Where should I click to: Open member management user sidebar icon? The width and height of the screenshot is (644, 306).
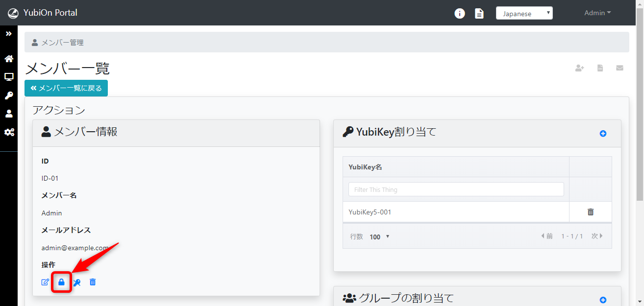pos(9,114)
